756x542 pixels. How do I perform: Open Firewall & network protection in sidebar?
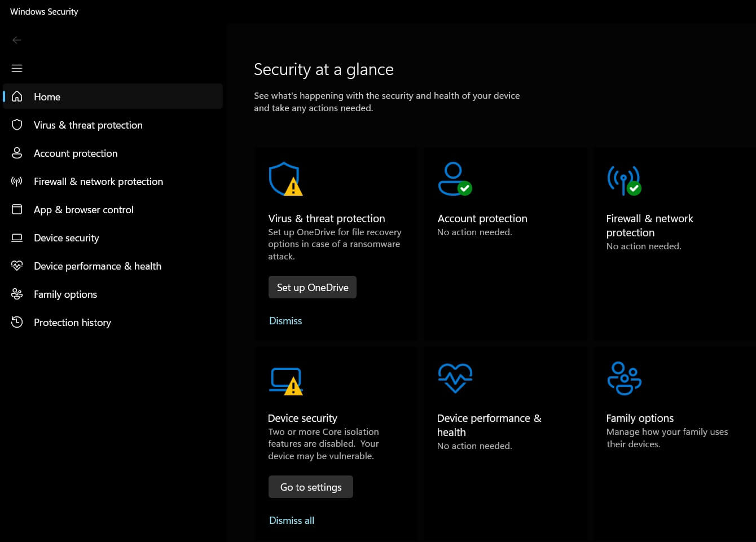[x=98, y=181]
